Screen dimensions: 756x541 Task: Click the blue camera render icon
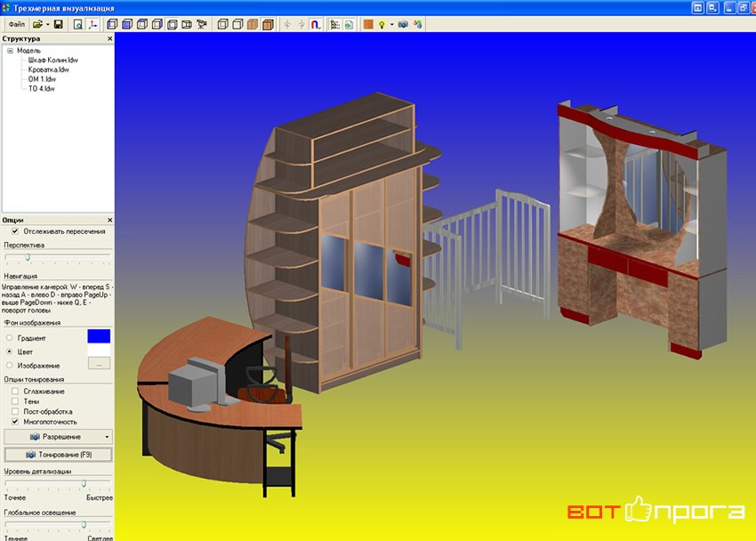(403, 24)
